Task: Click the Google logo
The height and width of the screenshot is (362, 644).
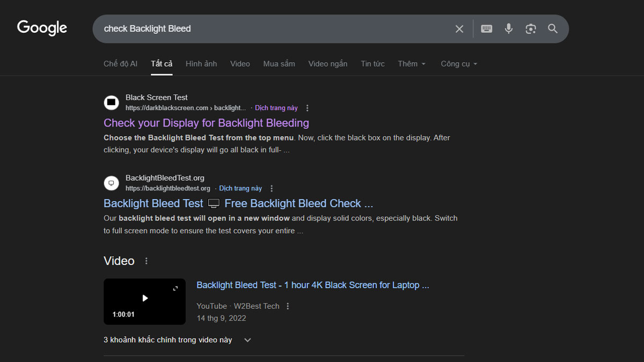Action: [x=42, y=28]
